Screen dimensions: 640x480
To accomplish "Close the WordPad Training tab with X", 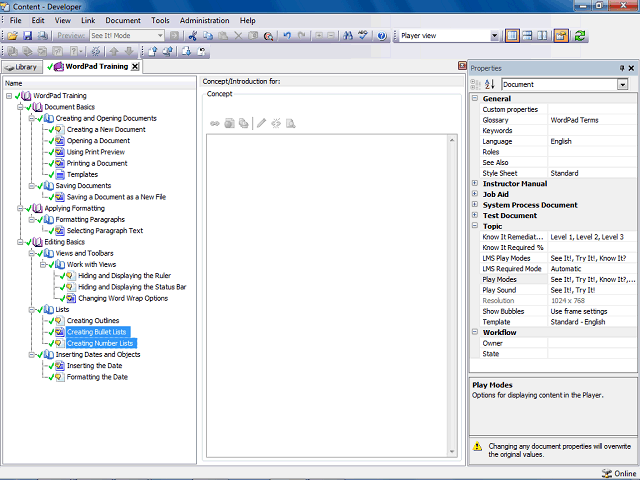I will [135, 67].
